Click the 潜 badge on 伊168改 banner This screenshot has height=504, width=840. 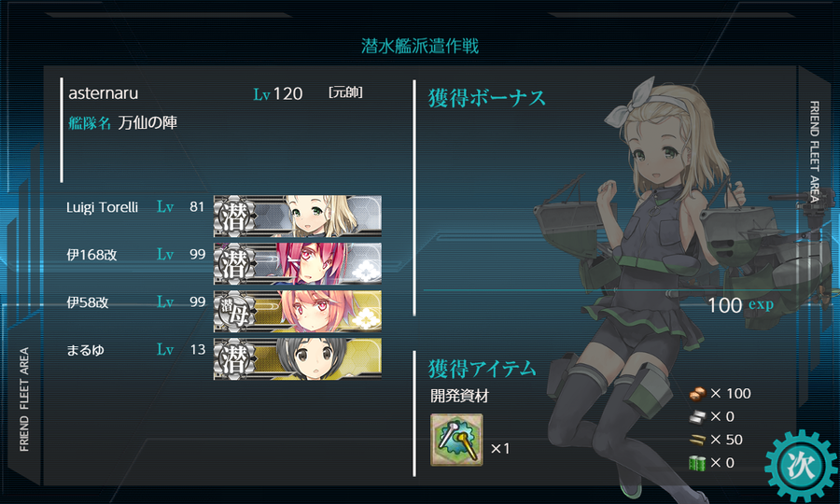click(x=234, y=263)
